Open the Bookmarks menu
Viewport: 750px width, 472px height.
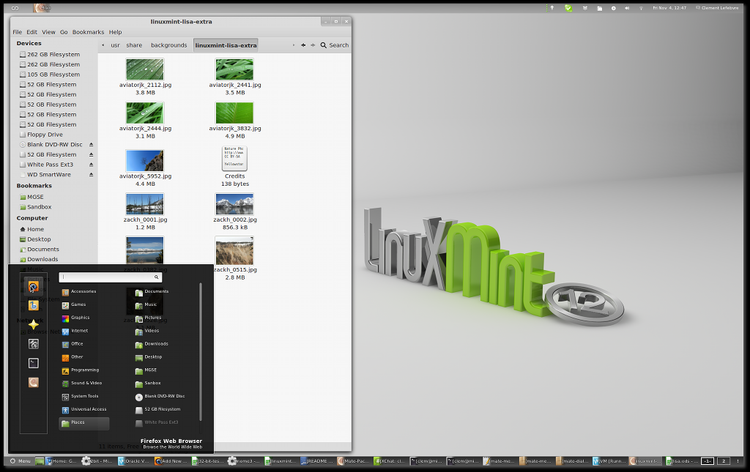(x=88, y=32)
